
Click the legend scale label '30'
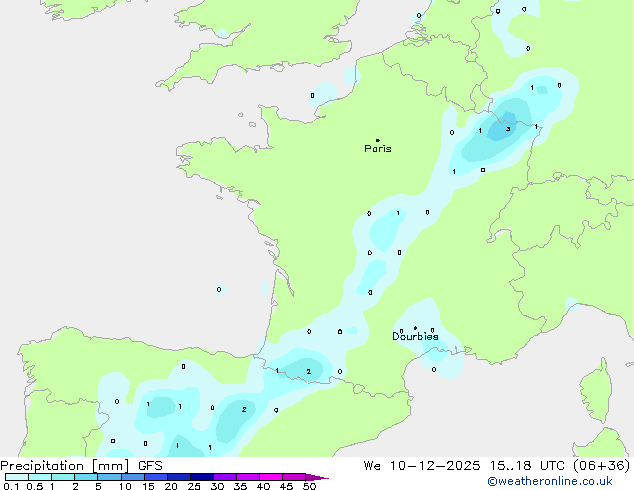(x=217, y=486)
